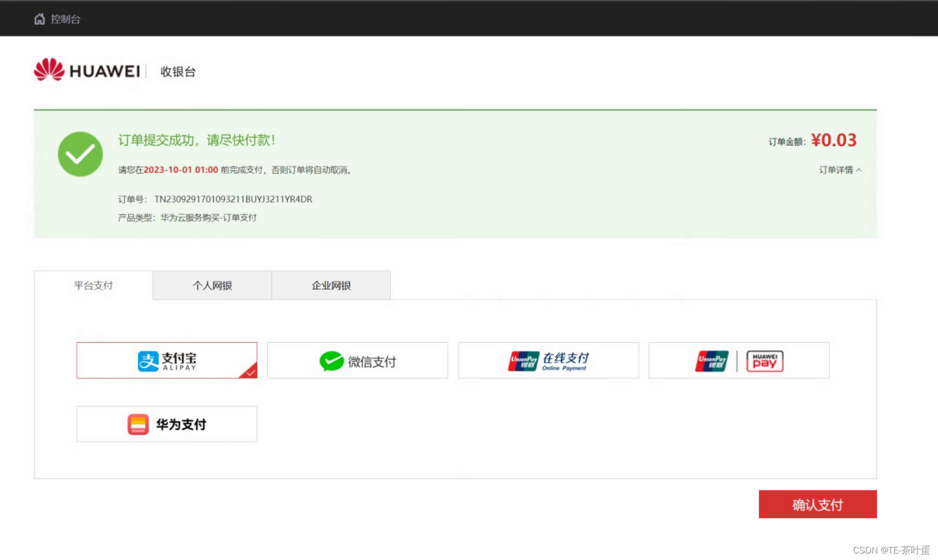Switch to the 平台支付 tab

[94, 285]
